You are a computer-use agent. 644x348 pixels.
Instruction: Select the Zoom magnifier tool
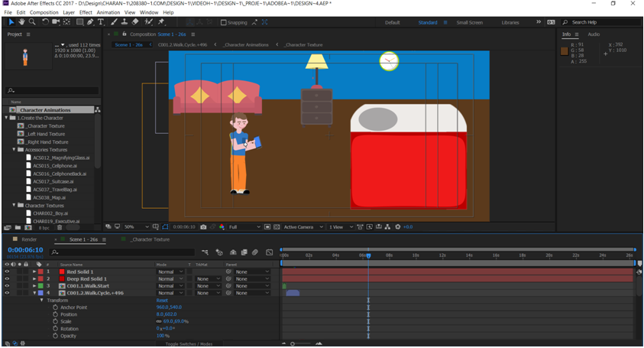[x=33, y=22]
